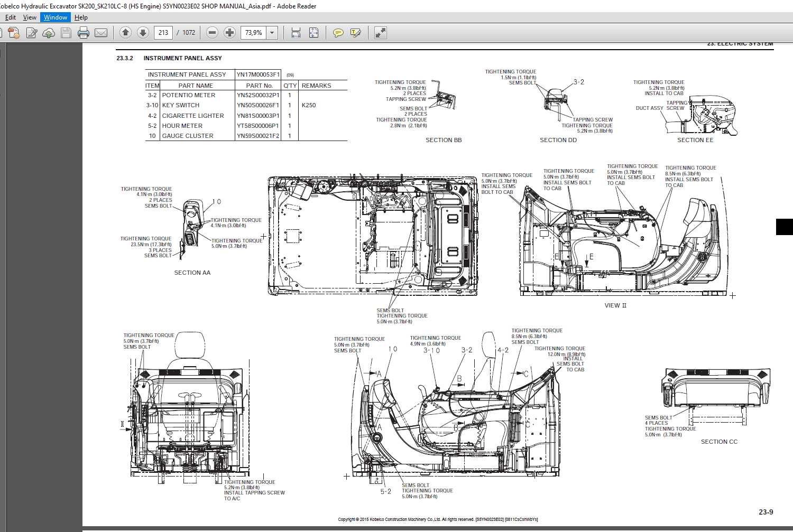The image size is (793, 532).
Task: Print the document with printer icon
Action: [84, 33]
